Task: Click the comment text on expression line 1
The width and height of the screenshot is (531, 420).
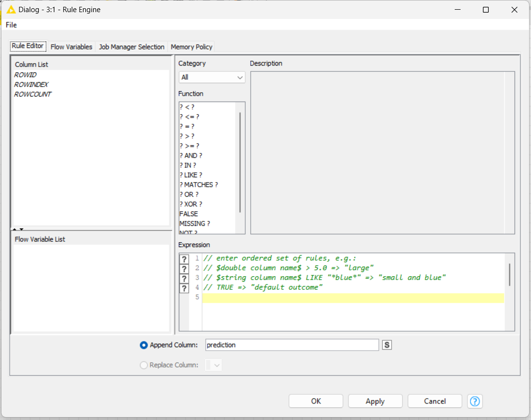Action: pos(280,259)
